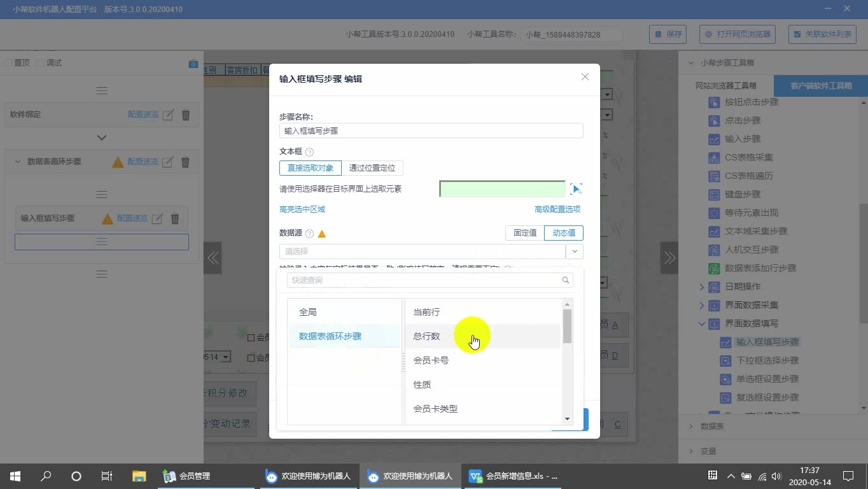868x489 pixels.
Task: Switch to 客户端软件工具箱 tab
Action: point(821,85)
